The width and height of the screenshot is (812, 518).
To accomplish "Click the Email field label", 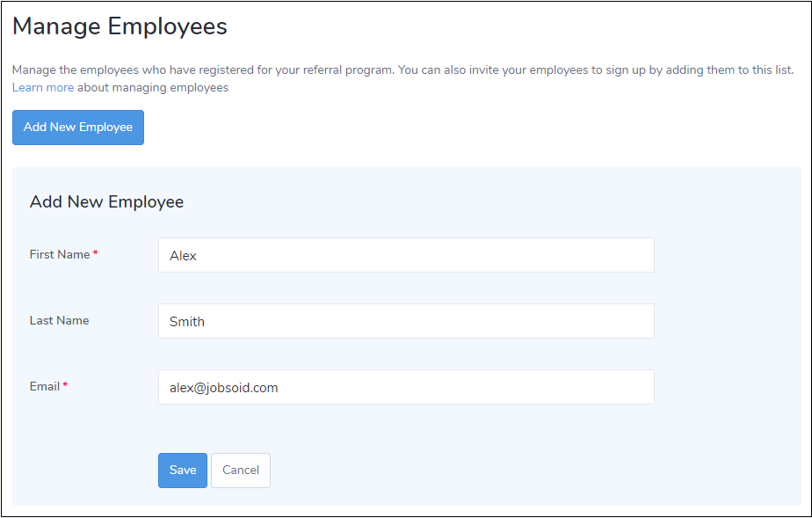I will tap(45, 386).
